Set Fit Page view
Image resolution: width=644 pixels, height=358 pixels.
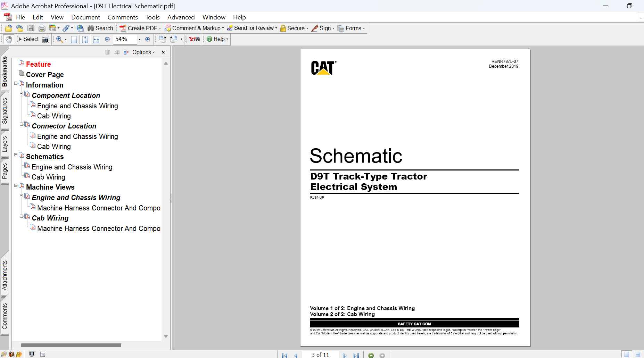[x=85, y=39]
